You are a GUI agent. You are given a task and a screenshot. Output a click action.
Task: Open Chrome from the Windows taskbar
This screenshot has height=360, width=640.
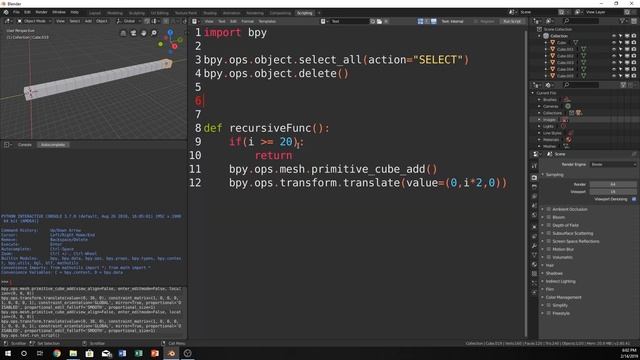pyautogui.click(x=57, y=353)
